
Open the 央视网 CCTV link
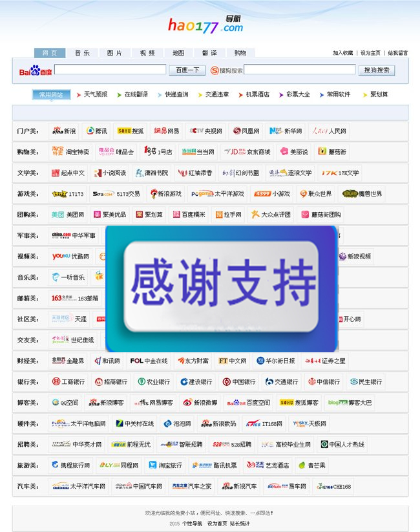[x=206, y=131]
